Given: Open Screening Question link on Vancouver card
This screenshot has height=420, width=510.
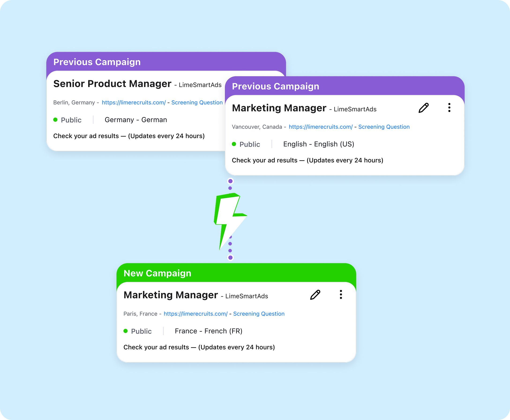Looking at the screenshot, I should (384, 127).
